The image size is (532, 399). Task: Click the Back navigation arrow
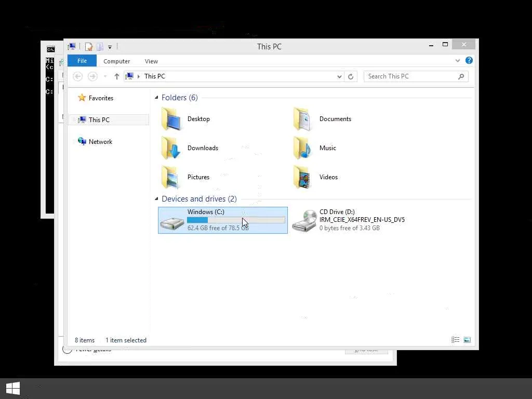pos(78,76)
